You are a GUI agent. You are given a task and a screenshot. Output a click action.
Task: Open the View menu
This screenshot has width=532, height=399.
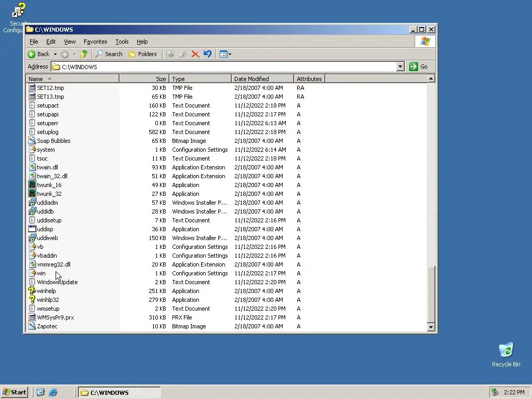pyautogui.click(x=70, y=42)
